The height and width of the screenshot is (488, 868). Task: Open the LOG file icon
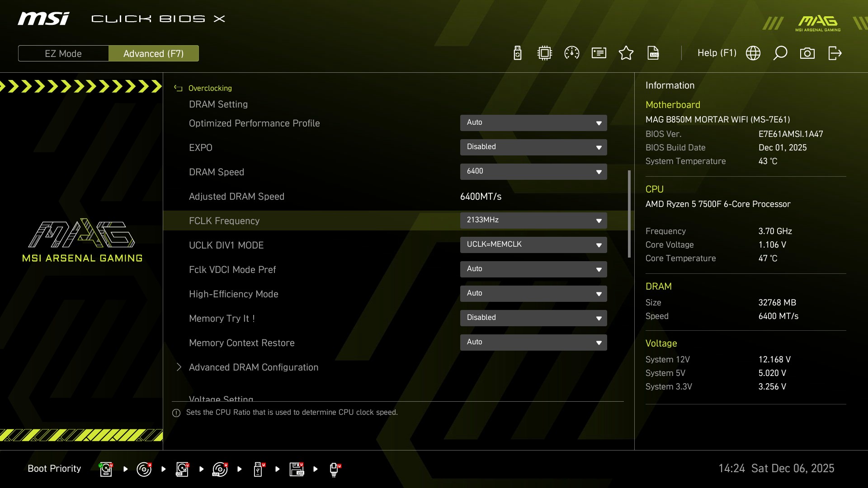(653, 53)
